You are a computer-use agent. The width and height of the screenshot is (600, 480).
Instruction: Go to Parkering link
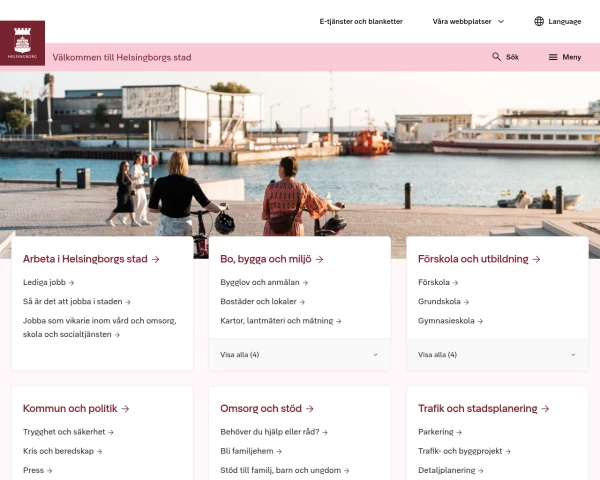440,432
